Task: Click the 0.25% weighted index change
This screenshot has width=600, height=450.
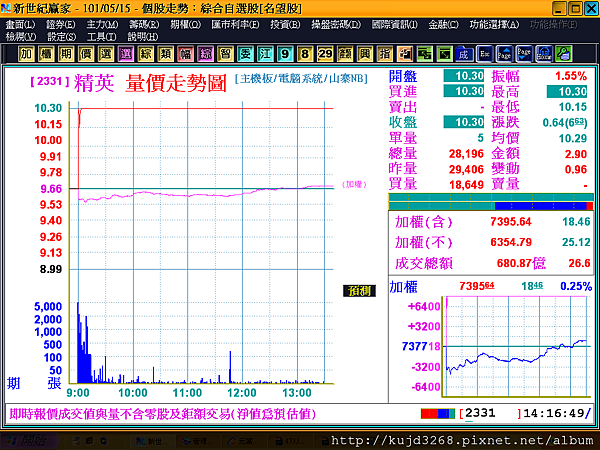Action: click(576, 286)
